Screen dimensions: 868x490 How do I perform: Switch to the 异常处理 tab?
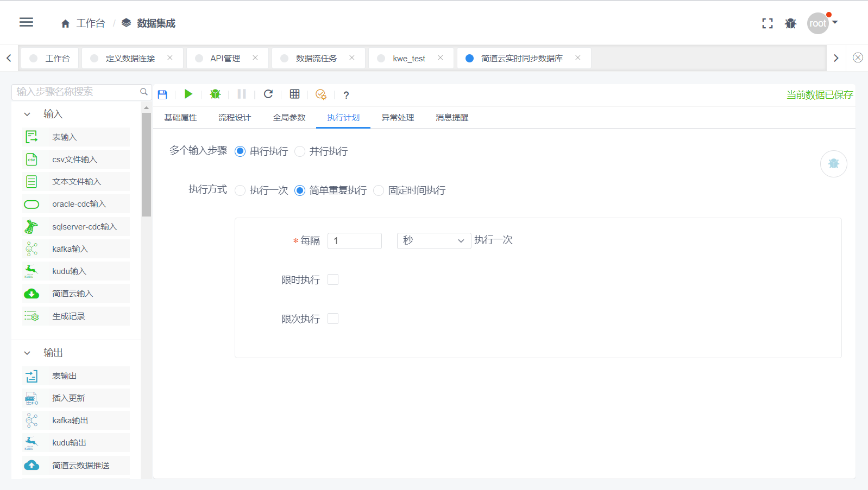tap(398, 117)
